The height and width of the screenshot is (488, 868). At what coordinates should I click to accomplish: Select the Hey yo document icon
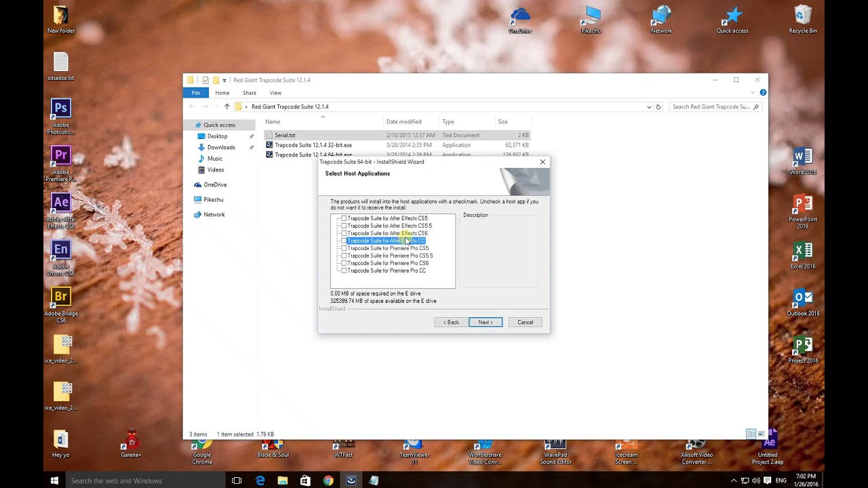(61, 444)
